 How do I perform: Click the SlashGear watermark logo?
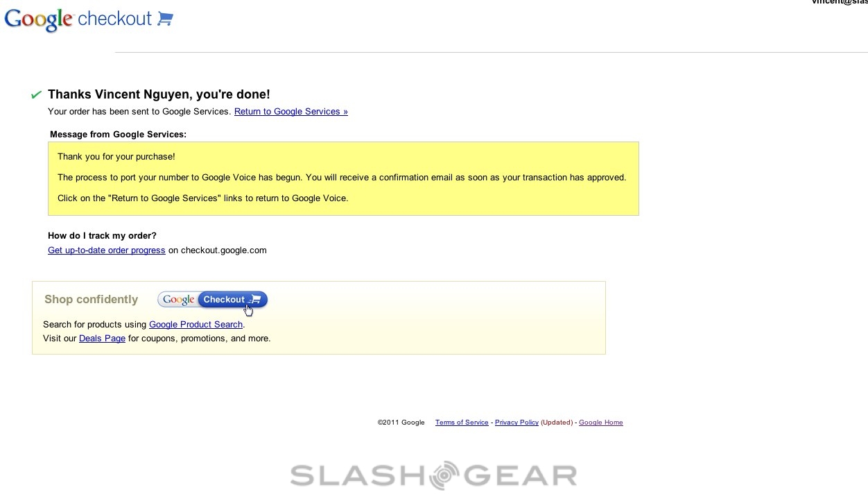(434, 475)
